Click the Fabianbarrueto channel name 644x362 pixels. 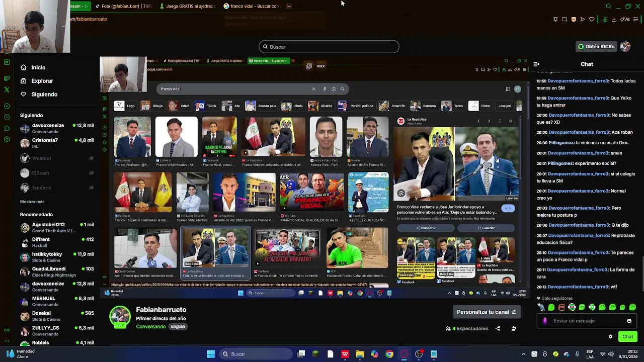click(x=161, y=310)
